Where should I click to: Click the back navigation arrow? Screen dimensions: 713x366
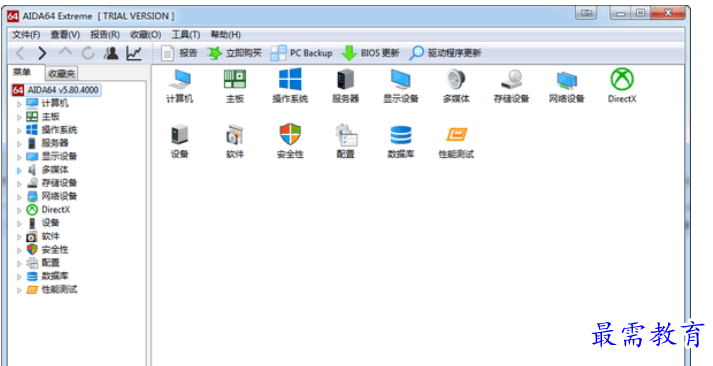point(20,53)
